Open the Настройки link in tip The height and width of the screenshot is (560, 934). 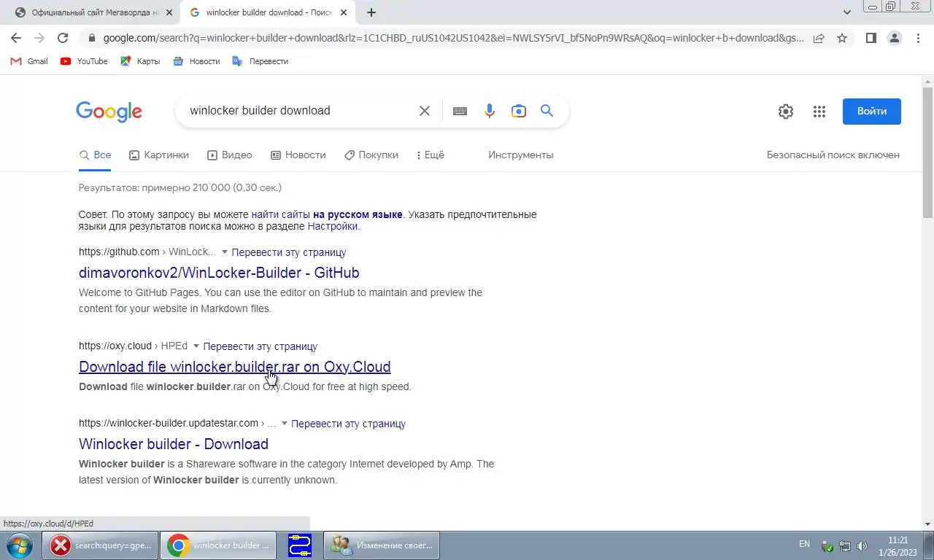(x=333, y=226)
